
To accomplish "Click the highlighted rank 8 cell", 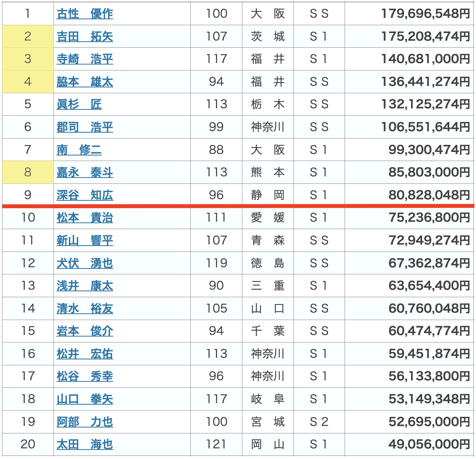I will tap(28, 172).
